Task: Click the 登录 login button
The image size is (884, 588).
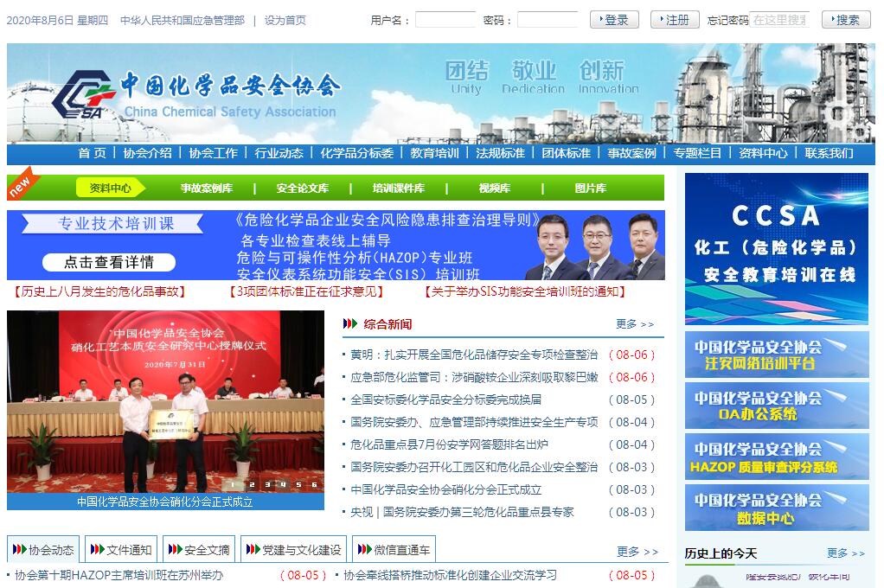Action: click(614, 20)
